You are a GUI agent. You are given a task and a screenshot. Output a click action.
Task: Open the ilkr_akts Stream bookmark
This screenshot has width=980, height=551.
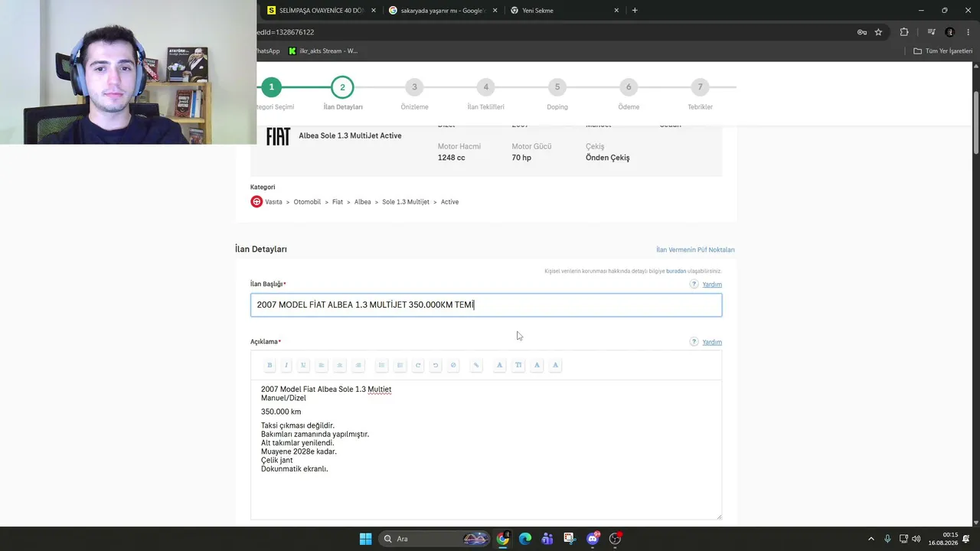323,51
